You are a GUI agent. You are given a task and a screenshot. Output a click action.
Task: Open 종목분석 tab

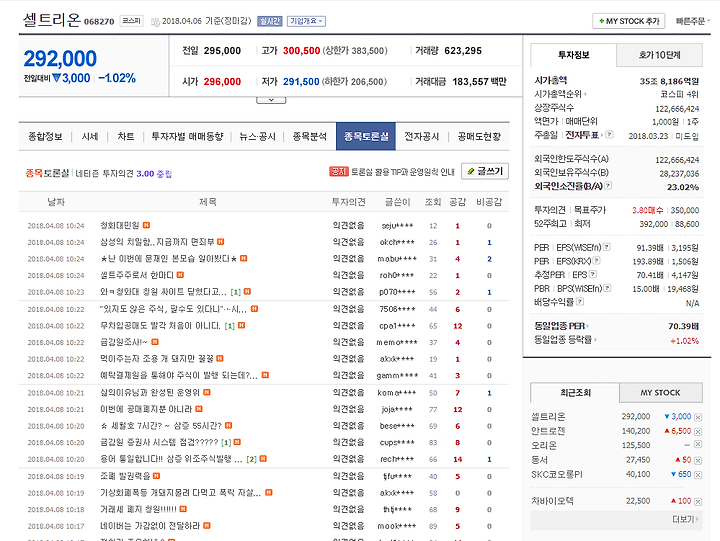(x=309, y=136)
